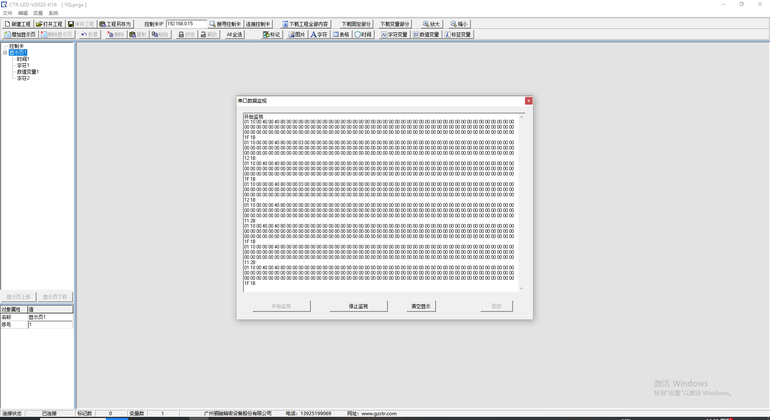Viewport: 770px width, 420px height.
Task: Click the 解锁 unlock toolbar button
Action: (x=209, y=34)
